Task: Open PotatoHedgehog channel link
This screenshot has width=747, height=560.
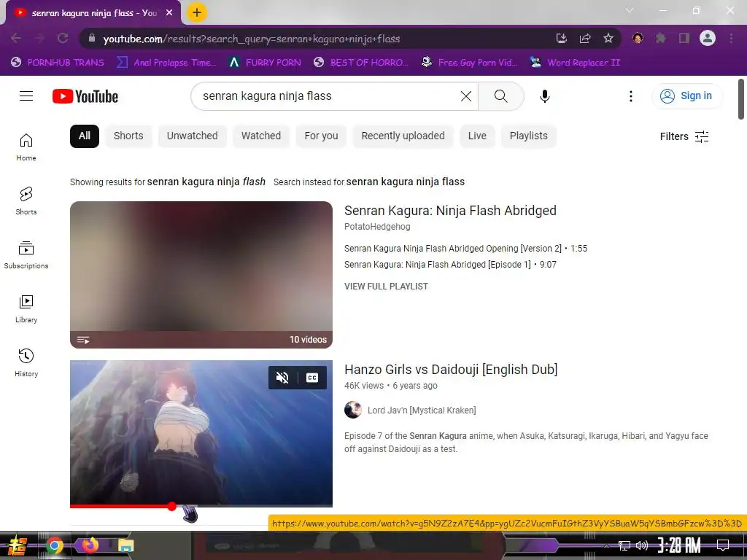Action: (377, 227)
